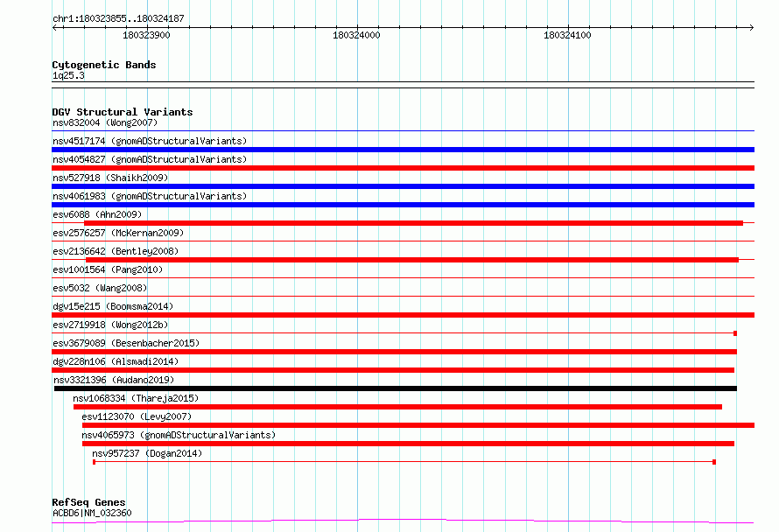Click the esv2136642 (Bentley2008) label
The height and width of the screenshot is (532, 779).
coord(116,251)
